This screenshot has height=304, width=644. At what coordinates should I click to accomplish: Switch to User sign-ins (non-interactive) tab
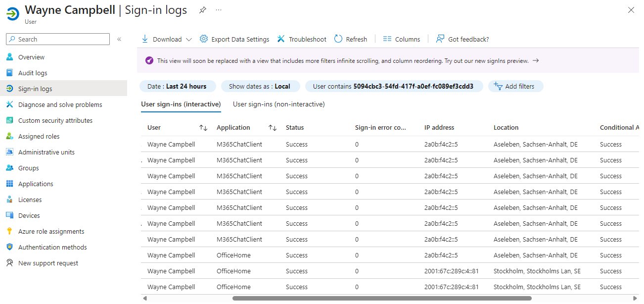pos(279,104)
